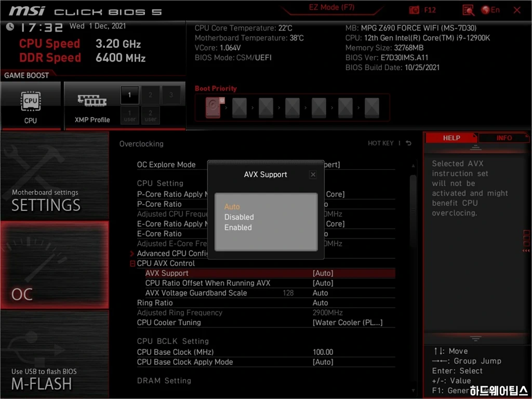
Task: Open the OC overclocking section
Action: 54,264
